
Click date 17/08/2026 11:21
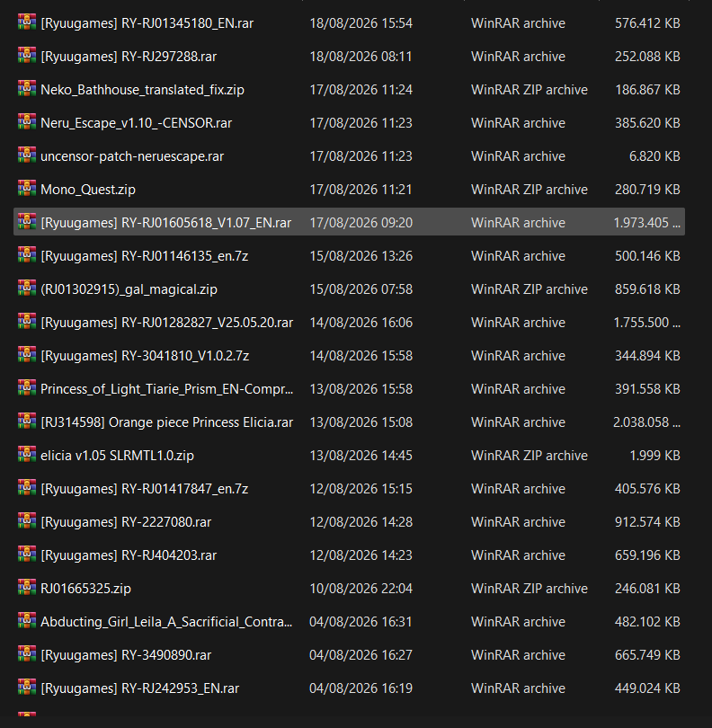tap(360, 190)
